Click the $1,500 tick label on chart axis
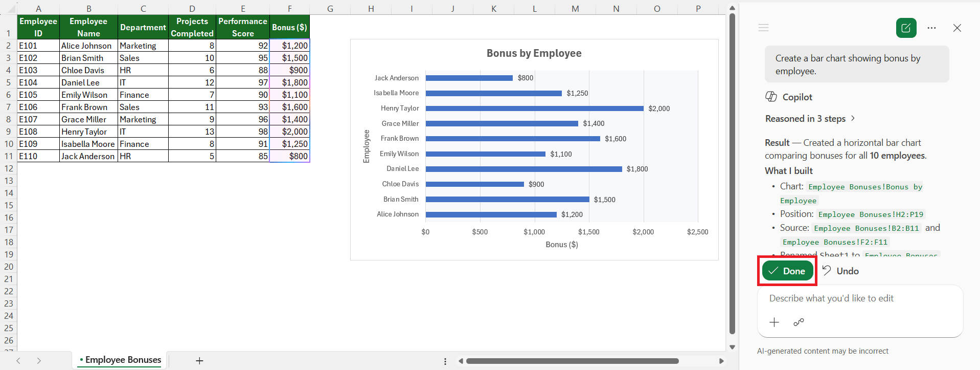The image size is (980, 370). pos(589,232)
